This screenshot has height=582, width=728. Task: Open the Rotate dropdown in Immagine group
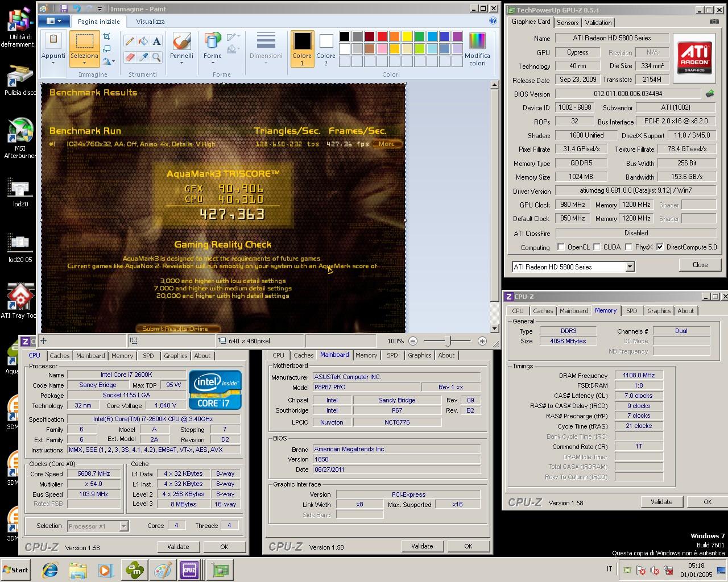point(108,61)
